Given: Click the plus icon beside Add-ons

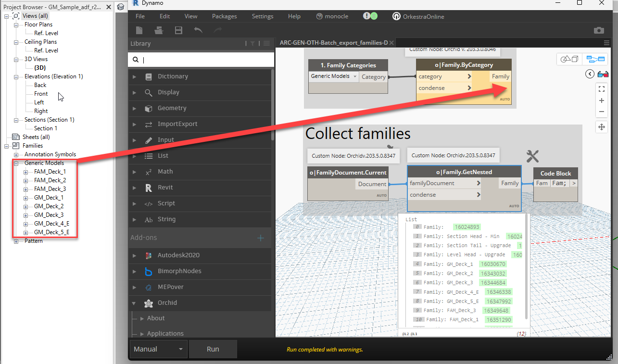Looking at the screenshot, I should [x=261, y=238].
